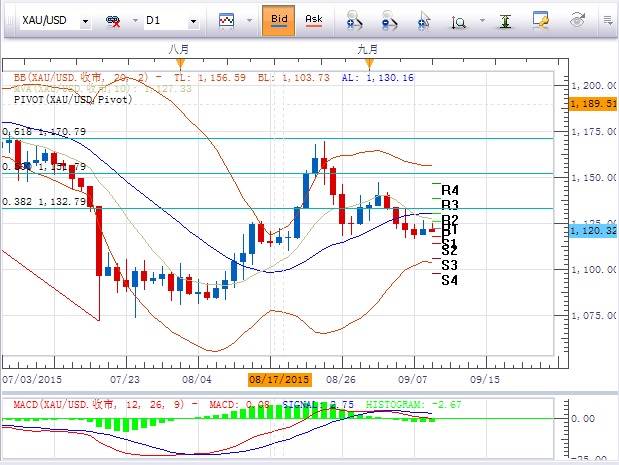Click the sell order icon with minus

tap(390, 20)
